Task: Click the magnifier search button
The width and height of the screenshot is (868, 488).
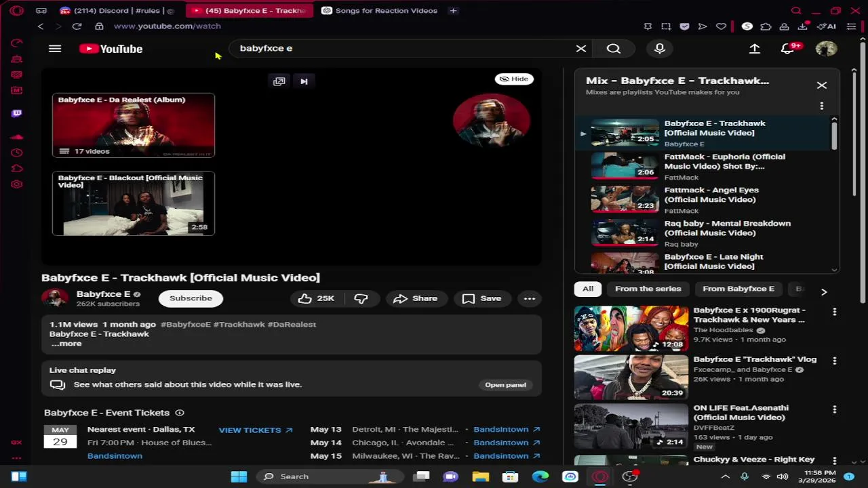Action: (x=614, y=49)
